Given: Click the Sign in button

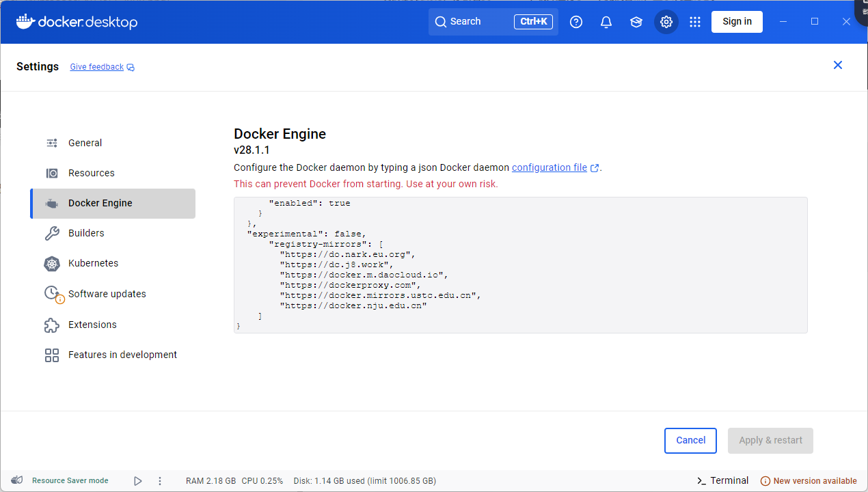Looking at the screenshot, I should [737, 22].
